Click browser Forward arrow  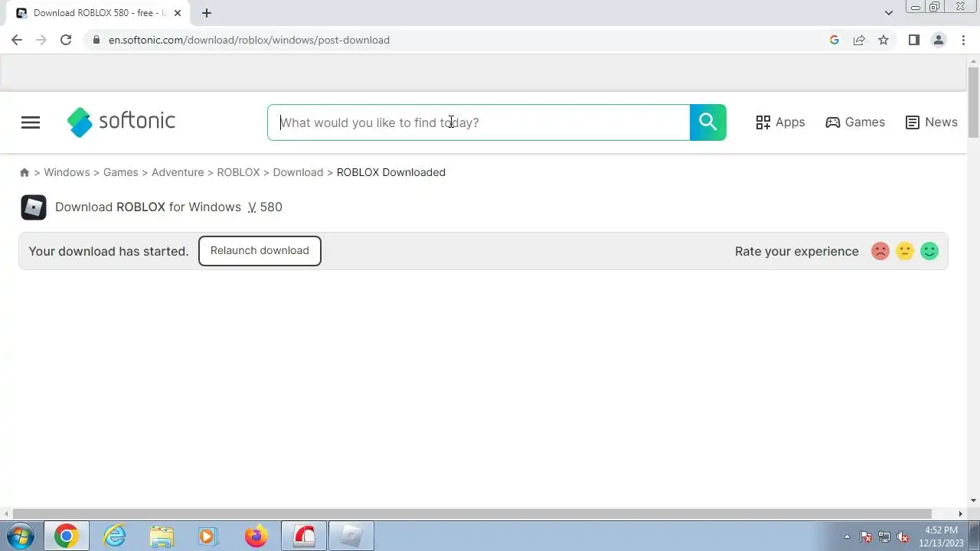coord(41,40)
